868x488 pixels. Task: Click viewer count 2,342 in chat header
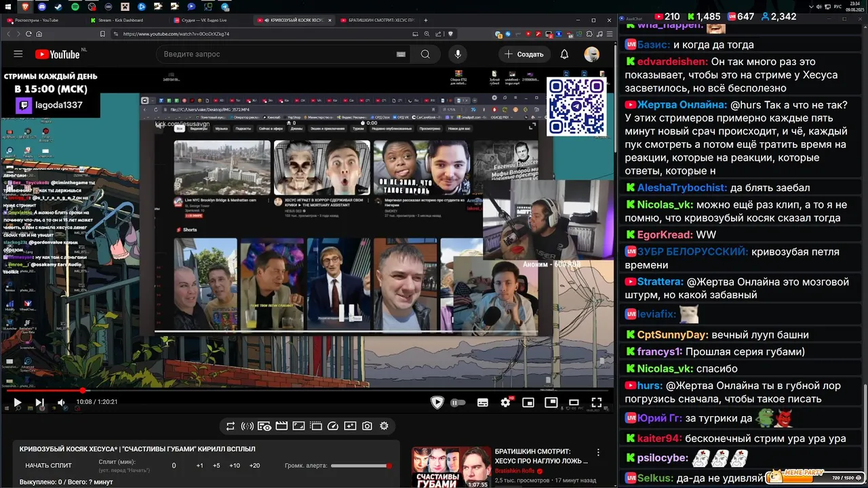[x=778, y=16]
